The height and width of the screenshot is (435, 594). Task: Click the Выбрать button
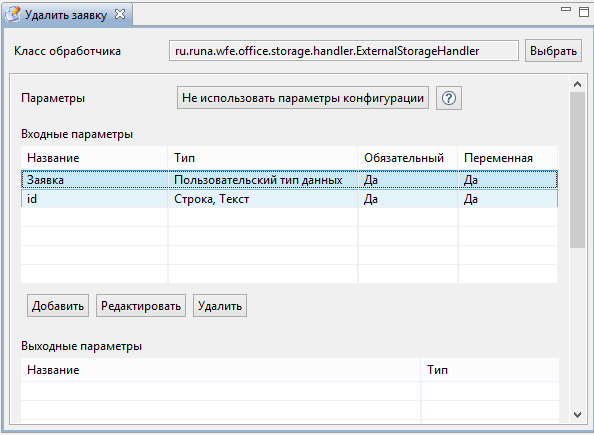(x=553, y=50)
